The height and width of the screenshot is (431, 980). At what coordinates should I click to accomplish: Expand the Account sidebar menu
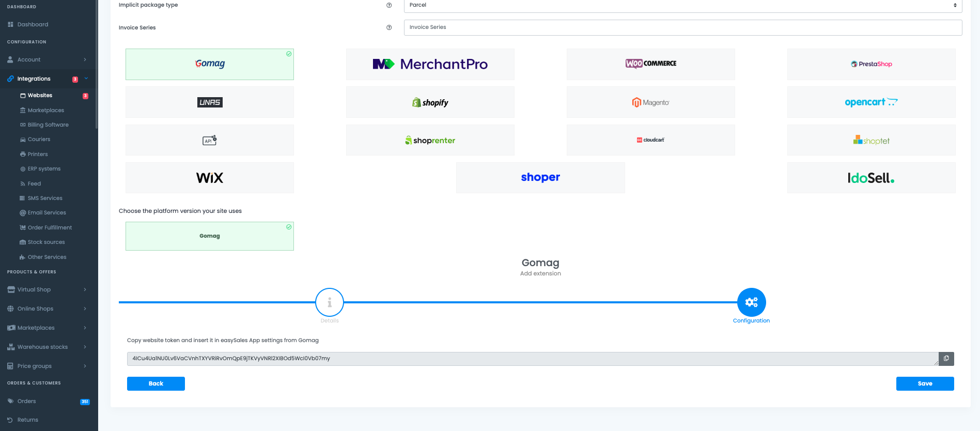49,59
